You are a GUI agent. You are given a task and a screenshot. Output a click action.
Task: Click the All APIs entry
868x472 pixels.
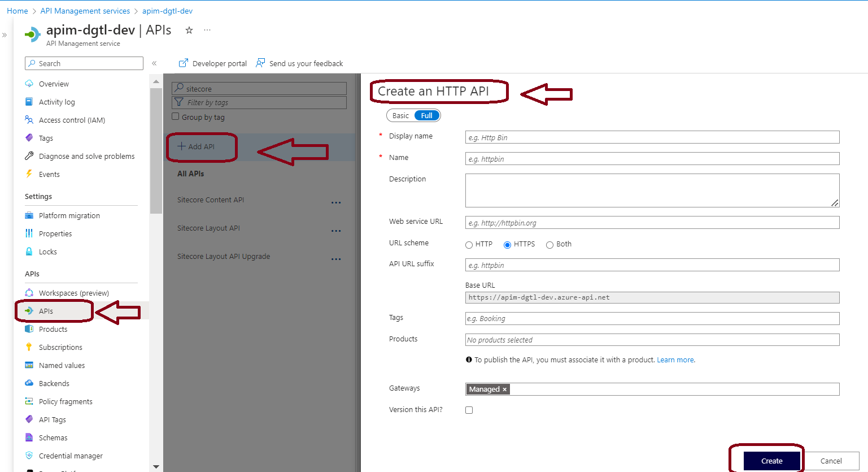(x=191, y=174)
